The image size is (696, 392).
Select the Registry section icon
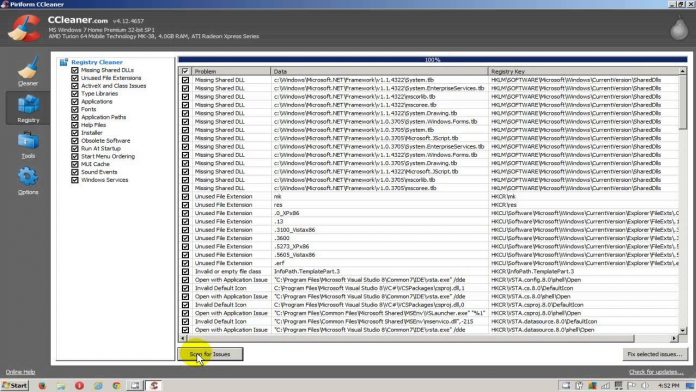click(x=28, y=105)
